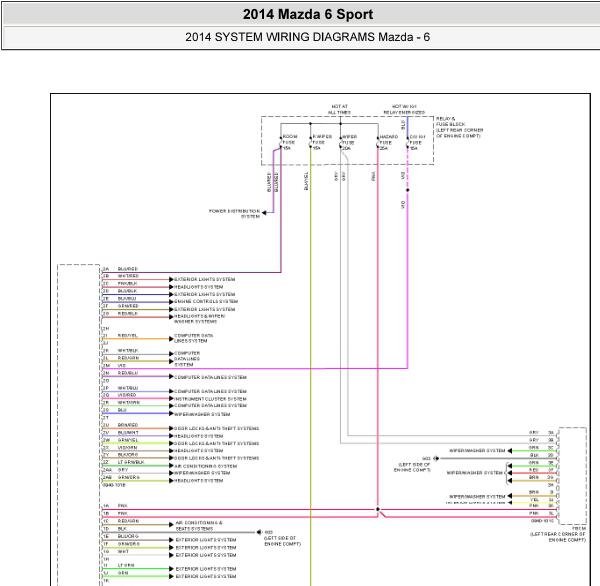Image resolution: width=600 pixels, height=586 pixels.
Task: Click the "2014 Mazda 6 Sport" heading
Action: click(308, 15)
